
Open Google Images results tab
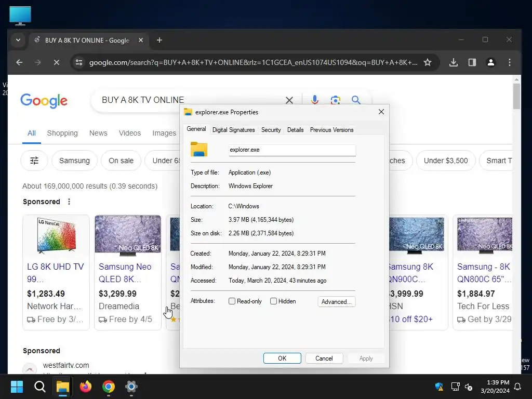pyautogui.click(x=164, y=133)
